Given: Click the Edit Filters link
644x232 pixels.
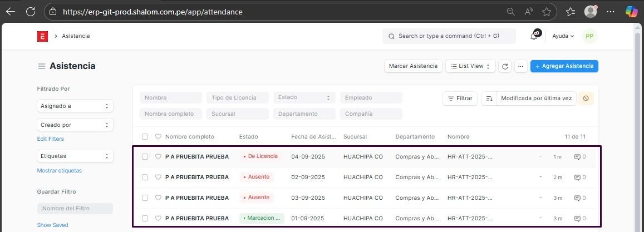Looking at the screenshot, I should [50, 139].
